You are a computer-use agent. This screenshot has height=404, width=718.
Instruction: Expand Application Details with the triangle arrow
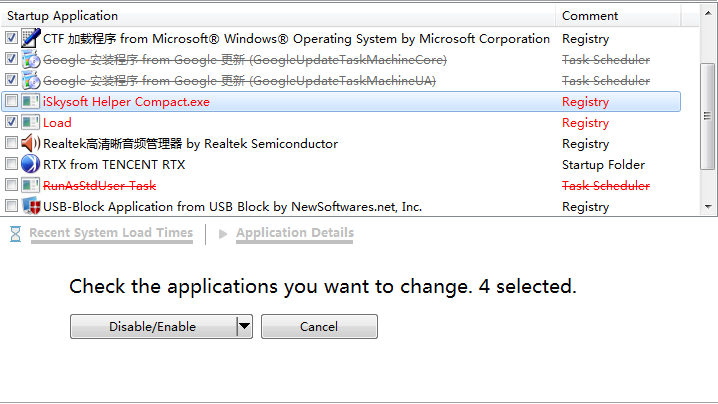coord(223,233)
